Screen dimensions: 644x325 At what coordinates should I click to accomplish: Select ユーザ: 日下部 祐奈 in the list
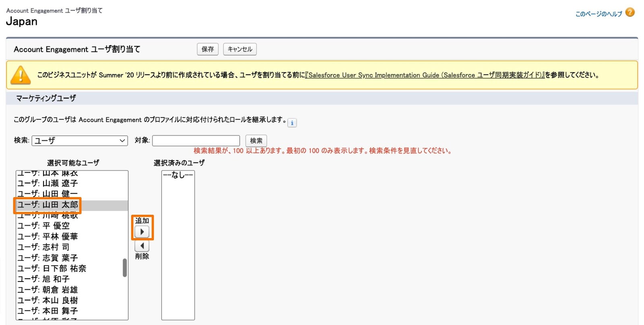coord(72,268)
